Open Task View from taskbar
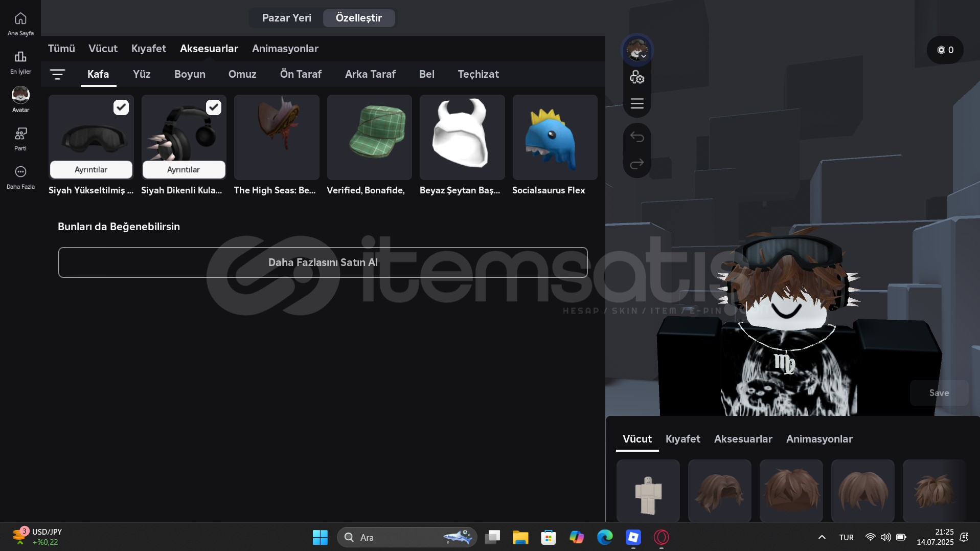The width and height of the screenshot is (980, 551). [x=492, y=537]
